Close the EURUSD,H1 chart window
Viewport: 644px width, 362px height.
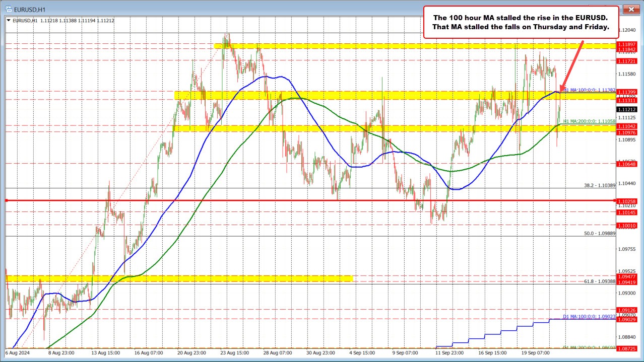[x=631, y=9]
